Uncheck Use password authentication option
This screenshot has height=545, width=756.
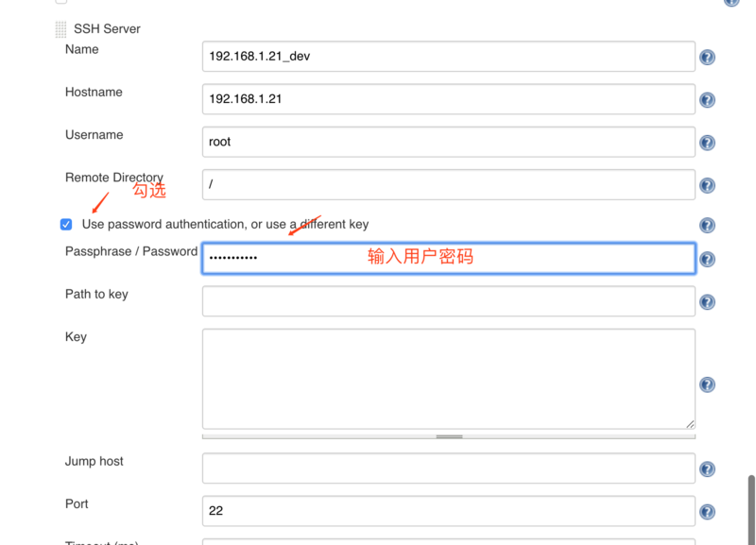click(x=66, y=225)
